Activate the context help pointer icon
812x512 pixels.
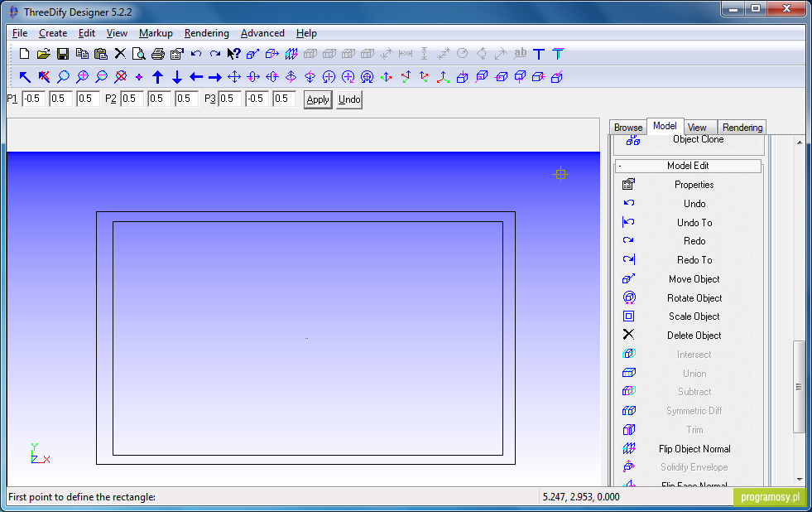click(x=234, y=53)
